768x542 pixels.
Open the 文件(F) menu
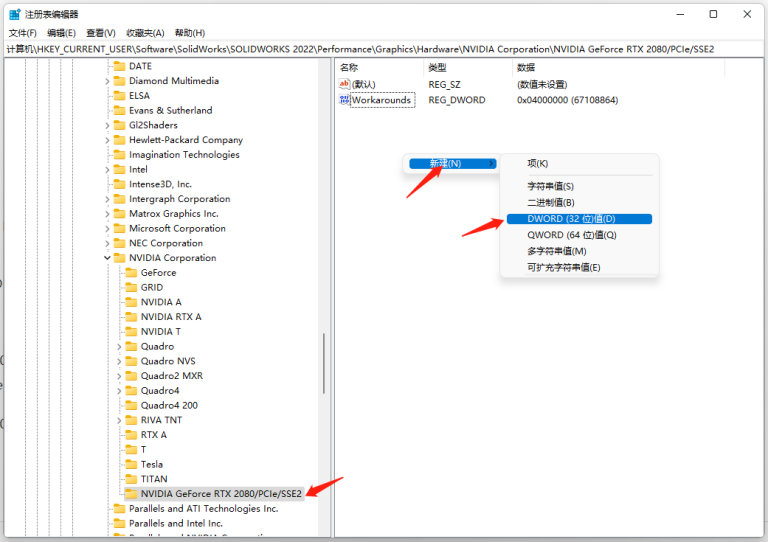click(23, 33)
